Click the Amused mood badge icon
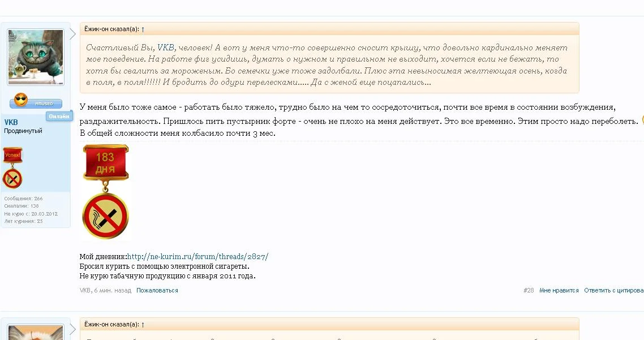 click(36, 100)
